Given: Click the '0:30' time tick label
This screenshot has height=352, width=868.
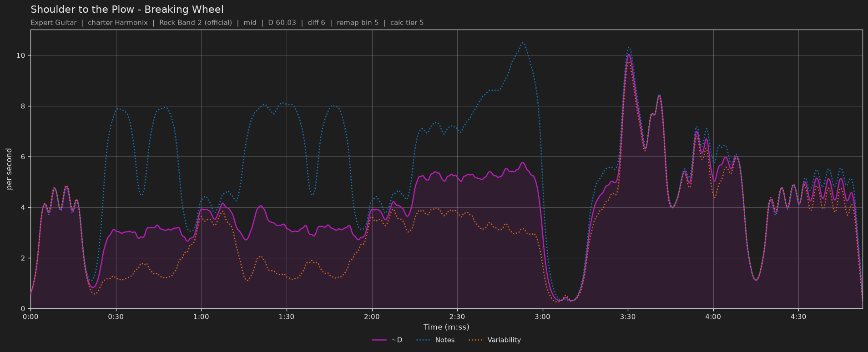Looking at the screenshot, I should coord(116,317).
